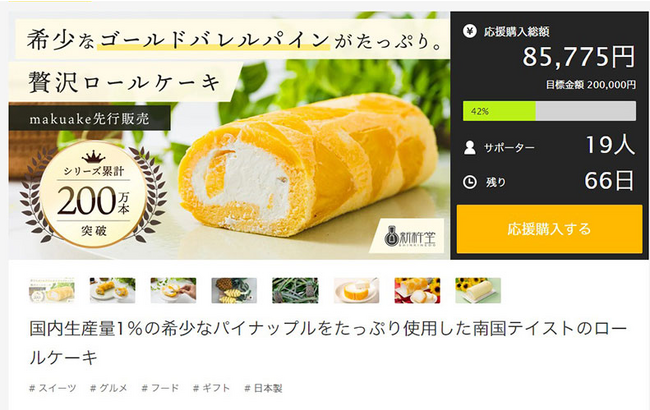Select the roll cake on white plate thumbnail
Image resolution: width=650 pixels, height=410 pixels.
click(356, 291)
